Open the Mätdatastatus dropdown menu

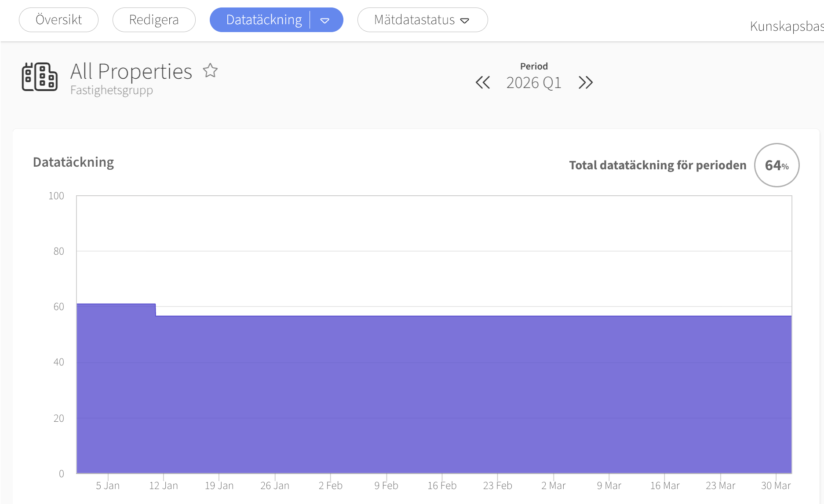pos(423,20)
